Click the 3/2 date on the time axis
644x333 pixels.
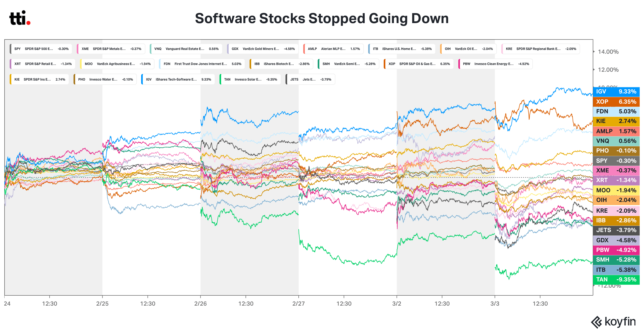coord(397,304)
